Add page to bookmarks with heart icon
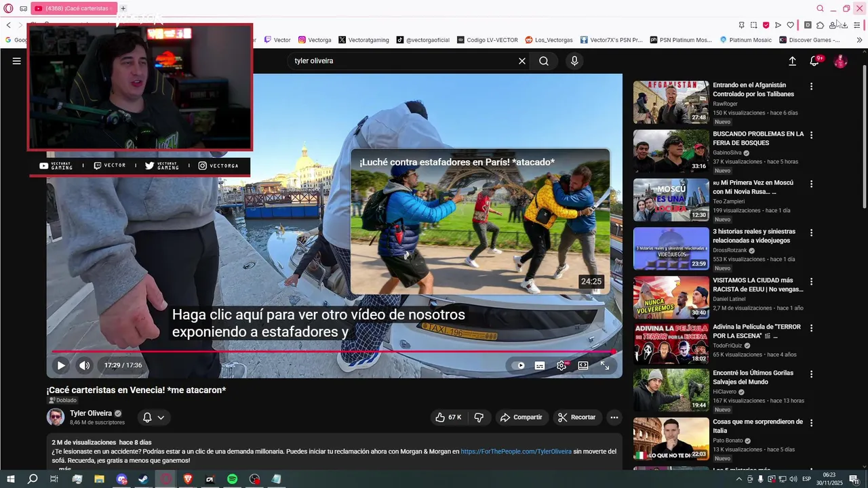 pos(791,25)
